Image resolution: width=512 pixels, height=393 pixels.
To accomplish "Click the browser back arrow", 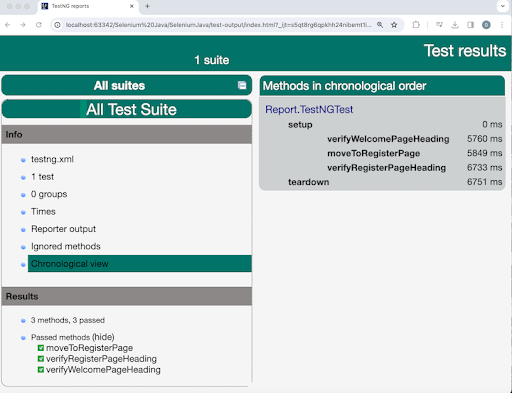I will (x=8, y=25).
